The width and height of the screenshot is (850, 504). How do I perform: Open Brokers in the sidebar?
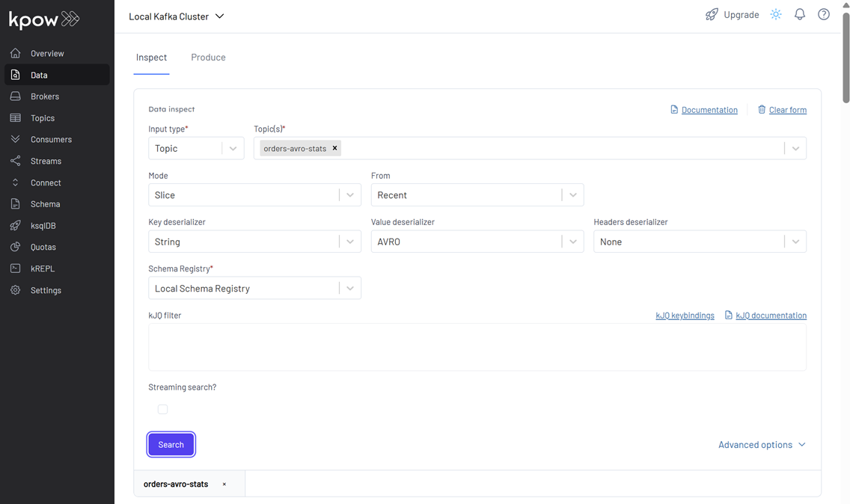tap(57, 96)
